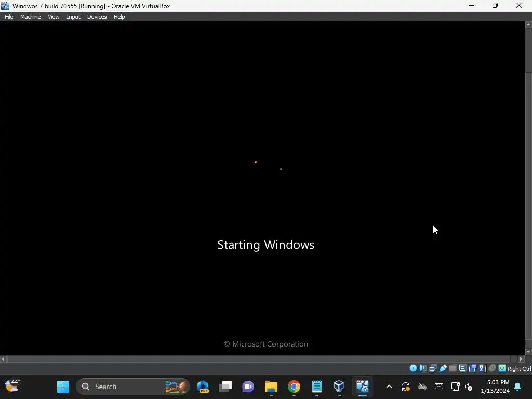Click the keyboard capture green arrow icon
Viewport: 532px width, 399px height.
point(502,368)
